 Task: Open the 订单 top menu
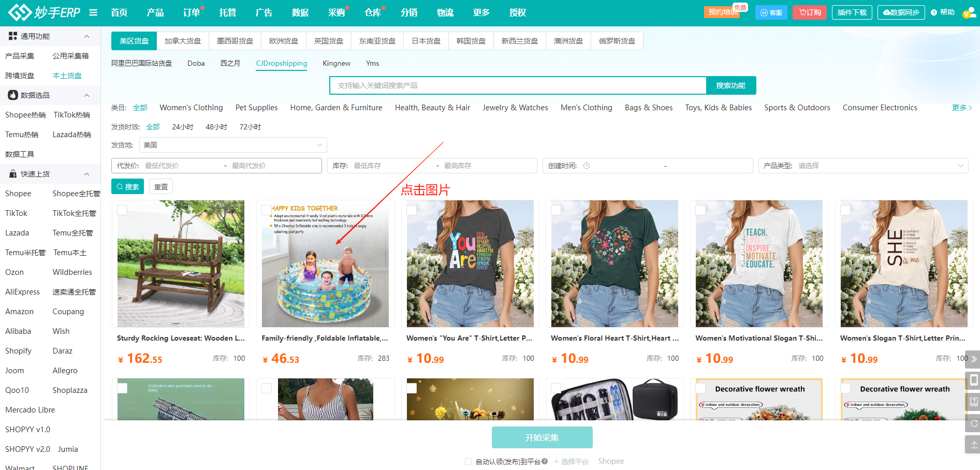(x=192, y=12)
